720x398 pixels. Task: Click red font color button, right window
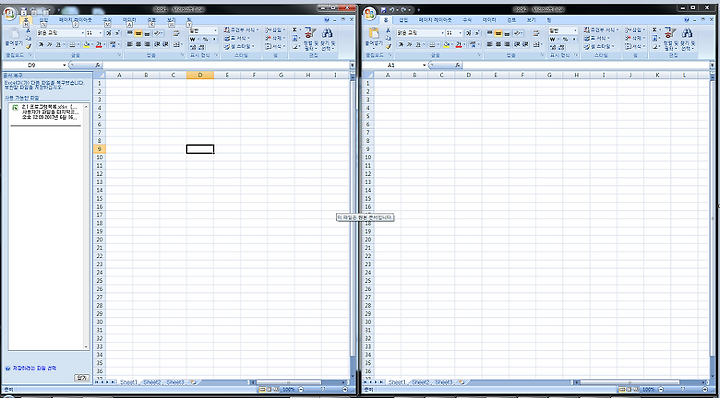458,44
